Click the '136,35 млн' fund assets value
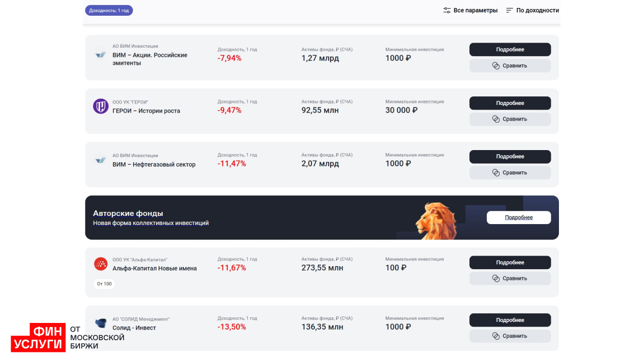The height and width of the screenshot is (363, 644). coord(323,327)
